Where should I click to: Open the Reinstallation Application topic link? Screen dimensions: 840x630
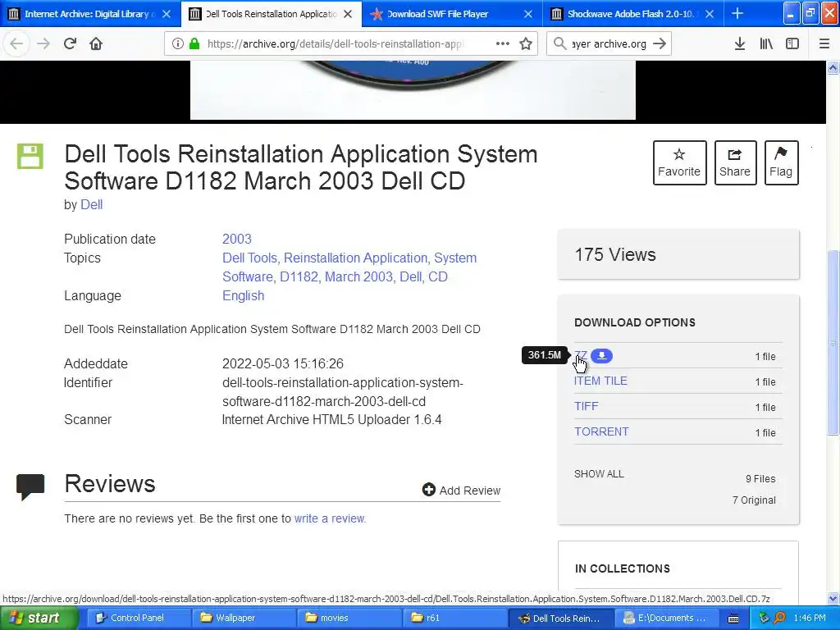coord(356,258)
